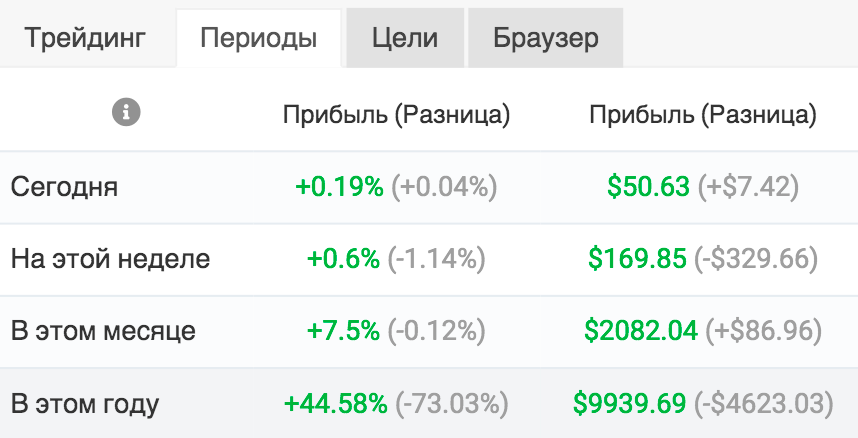Viewport: 858px width, 438px height.
Task: Click this month's +7.5% profit value
Action: pyautogui.click(x=343, y=331)
